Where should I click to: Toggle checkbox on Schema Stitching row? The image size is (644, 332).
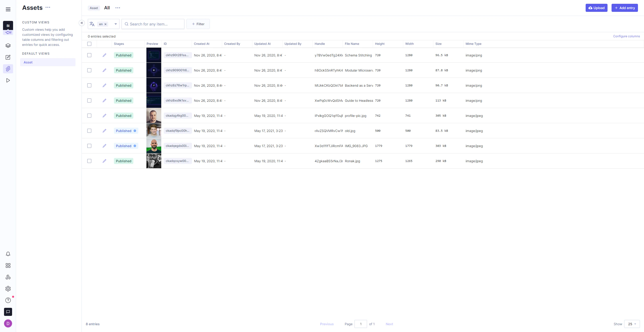pyautogui.click(x=89, y=55)
